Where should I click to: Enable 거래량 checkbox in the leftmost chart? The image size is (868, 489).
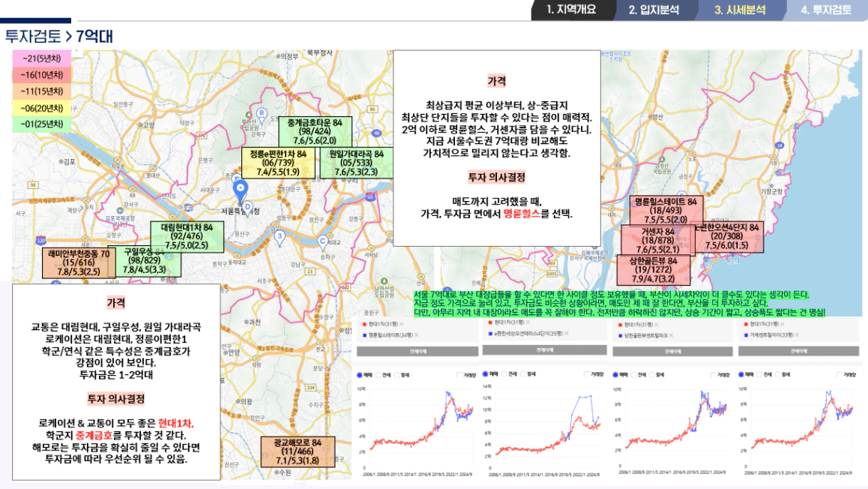(x=460, y=373)
